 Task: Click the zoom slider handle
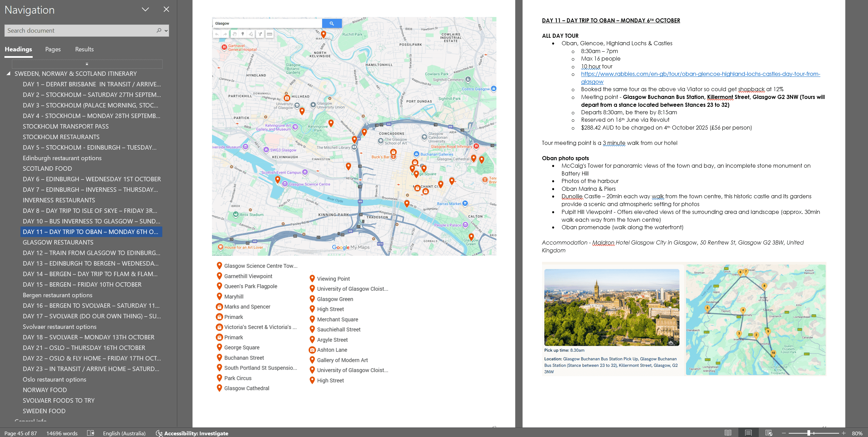[x=809, y=433]
